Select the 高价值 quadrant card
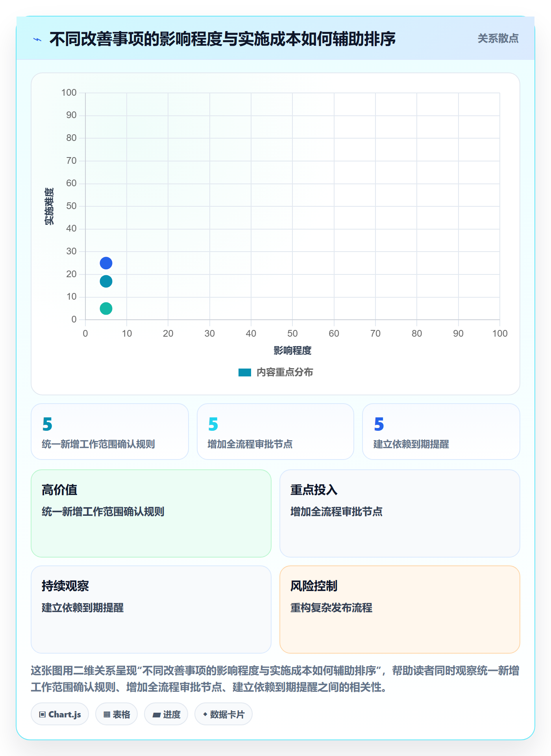This screenshot has width=551, height=756. coord(151,513)
